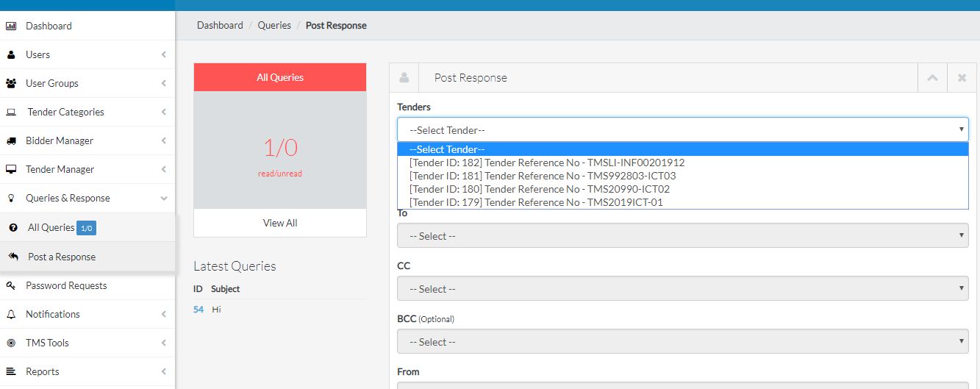Image resolution: width=980 pixels, height=389 pixels.
Task: Open All Queries in sidebar submenu
Action: pyautogui.click(x=51, y=228)
